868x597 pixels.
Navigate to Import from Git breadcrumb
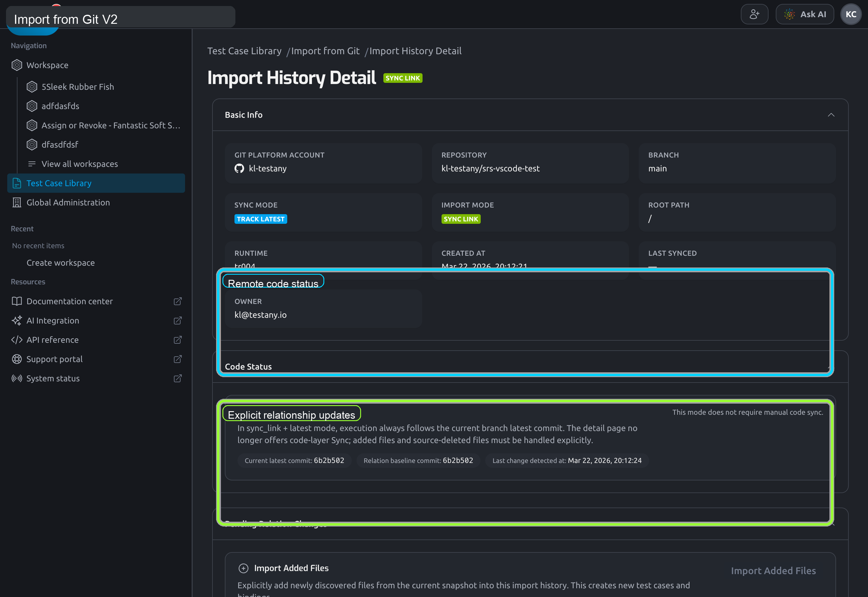coord(325,51)
